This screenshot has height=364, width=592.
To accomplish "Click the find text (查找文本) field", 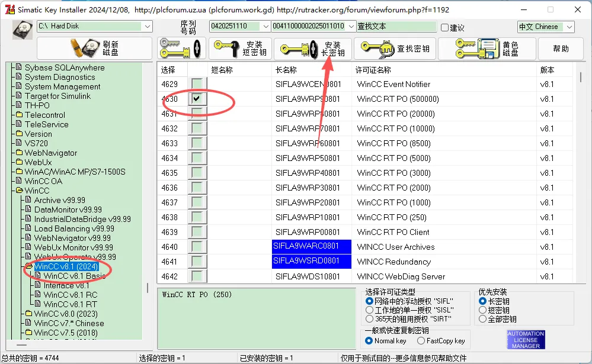I will 396,26.
